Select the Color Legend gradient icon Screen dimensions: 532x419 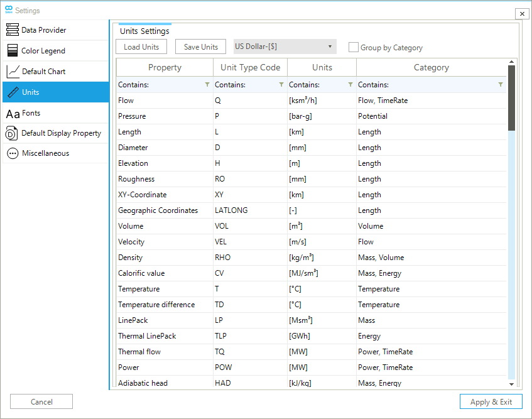[12, 51]
